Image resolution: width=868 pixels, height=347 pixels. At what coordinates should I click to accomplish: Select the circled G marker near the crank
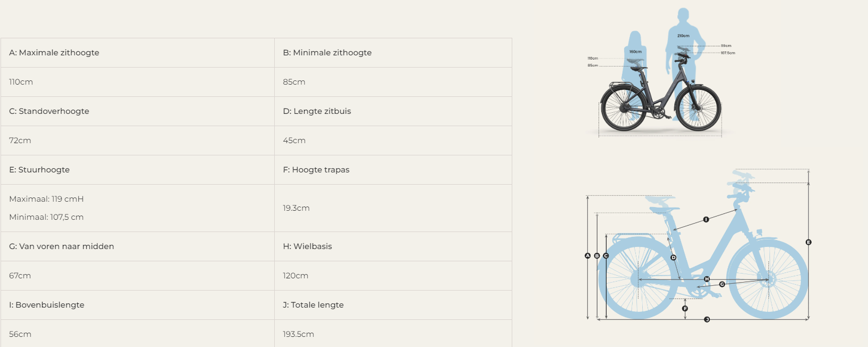[722, 284]
